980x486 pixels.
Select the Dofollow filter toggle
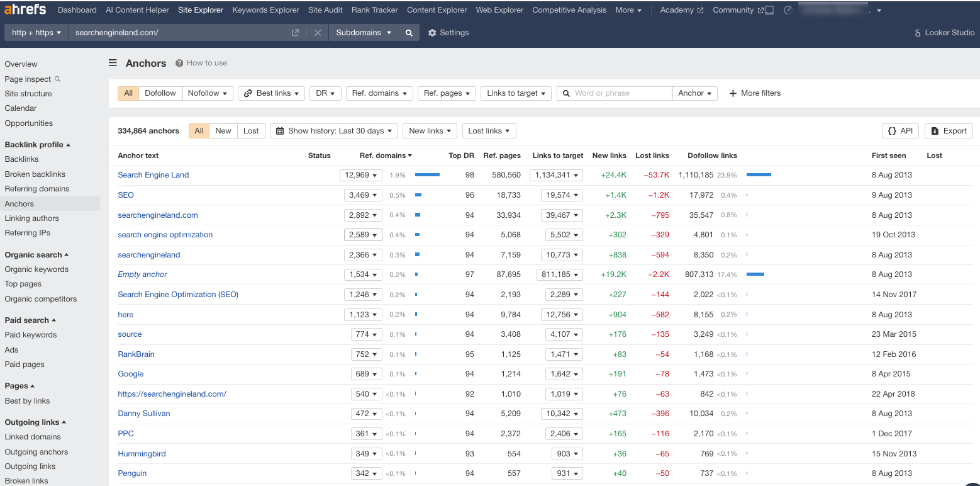(160, 93)
